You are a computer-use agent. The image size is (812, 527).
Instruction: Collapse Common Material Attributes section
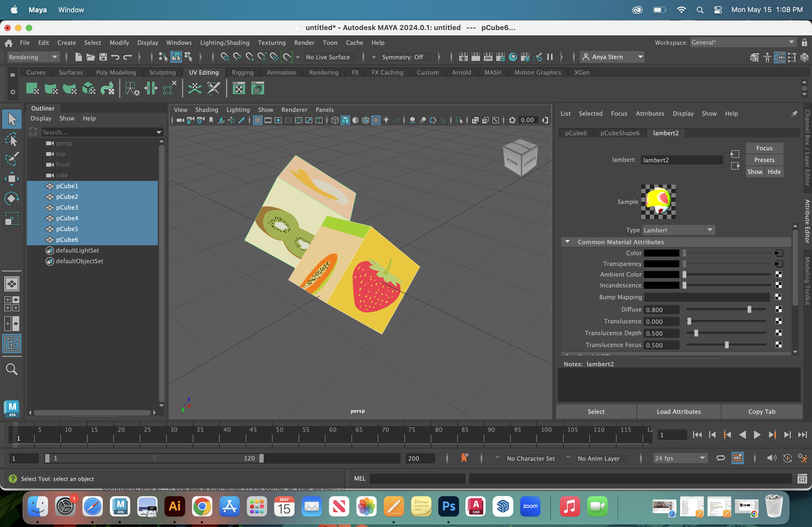(x=567, y=242)
